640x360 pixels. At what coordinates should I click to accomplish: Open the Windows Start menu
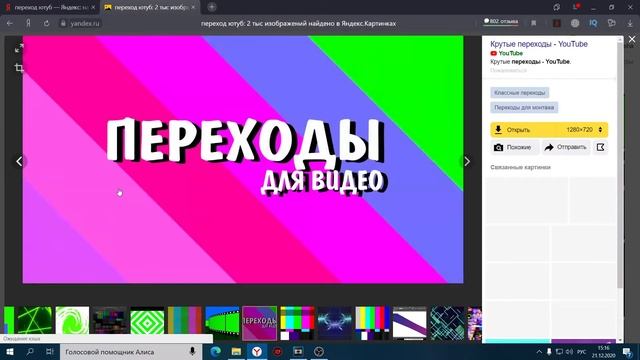(x=9, y=351)
